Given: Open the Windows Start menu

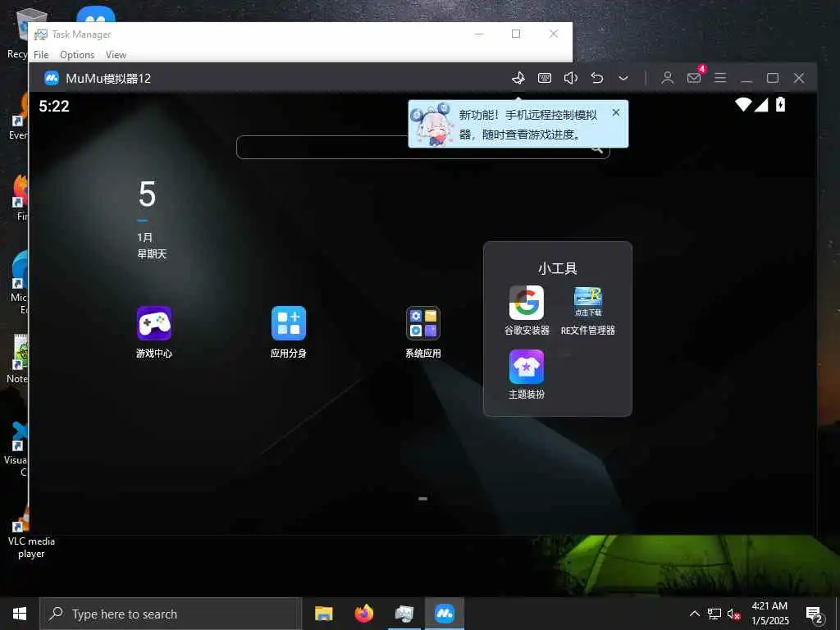Looking at the screenshot, I should click(20, 614).
